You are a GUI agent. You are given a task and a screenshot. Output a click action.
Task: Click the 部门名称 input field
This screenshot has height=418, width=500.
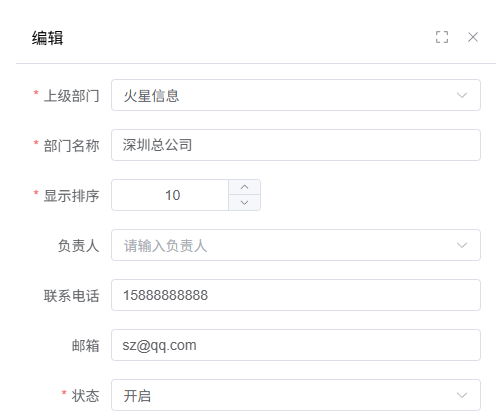coord(296,145)
